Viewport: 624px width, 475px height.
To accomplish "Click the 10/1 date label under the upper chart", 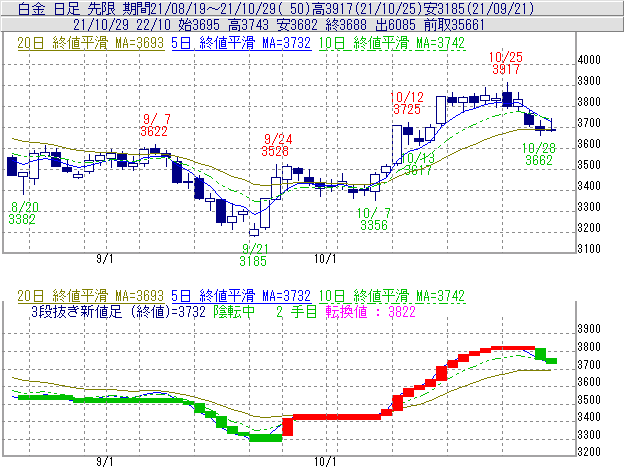I will click(325, 259).
